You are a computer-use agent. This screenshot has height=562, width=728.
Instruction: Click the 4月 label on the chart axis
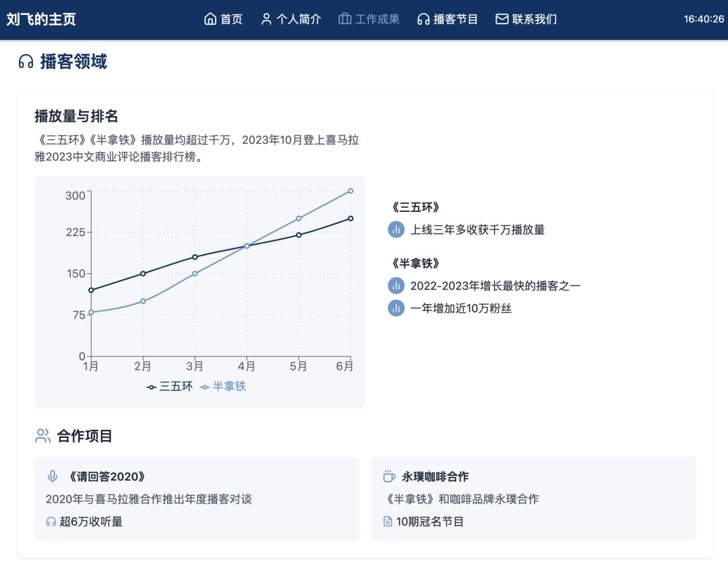247,366
